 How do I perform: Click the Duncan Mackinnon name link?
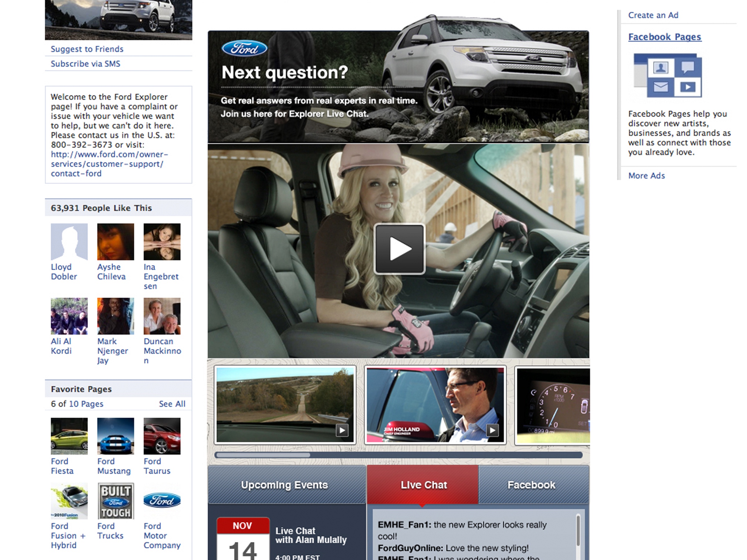(x=162, y=351)
